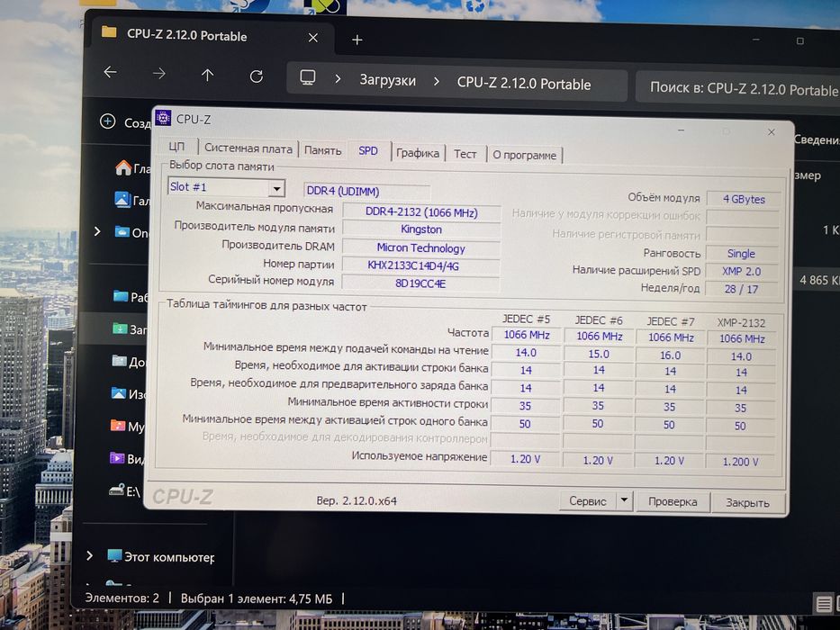Switch to the Графика tab
The width and height of the screenshot is (840, 630).
click(x=418, y=153)
